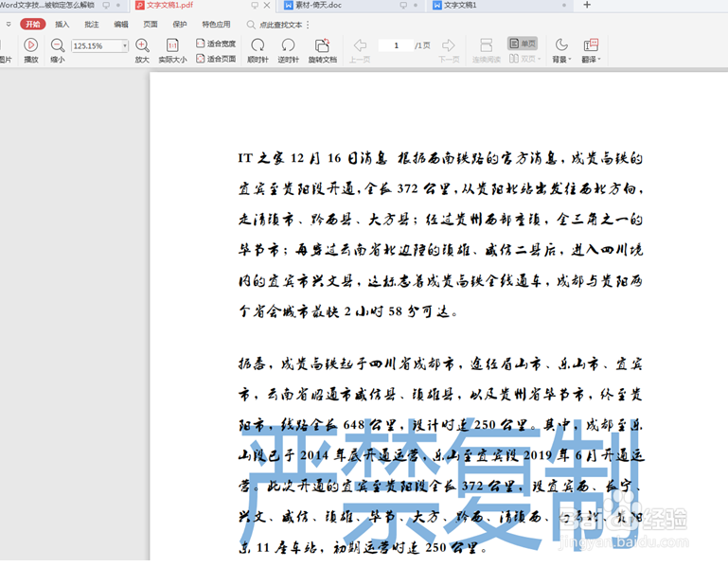Click comment bubble icon on 文字文稿1.pdf tab
Screen dimensions: 728x567
255,5
